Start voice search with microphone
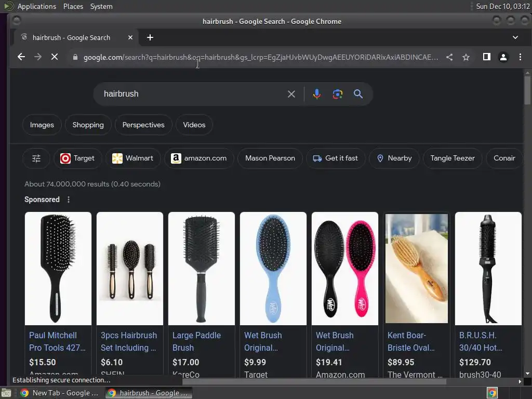This screenshot has height=399, width=532. 316,94
